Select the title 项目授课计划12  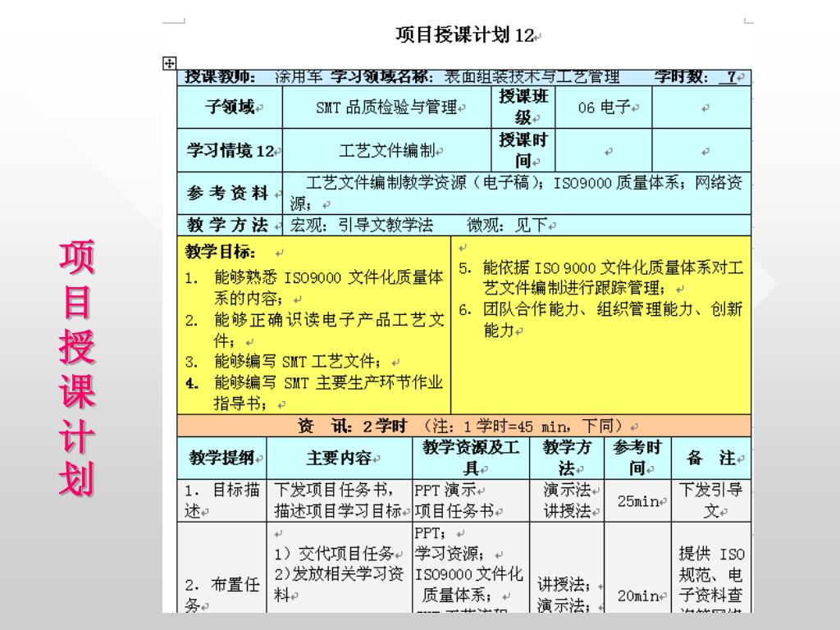coord(465,34)
